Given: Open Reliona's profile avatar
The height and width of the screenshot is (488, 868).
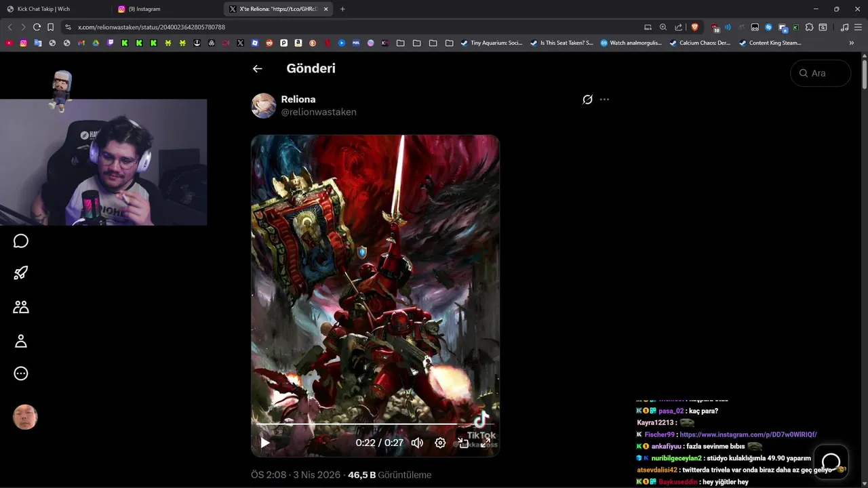Looking at the screenshot, I should point(263,106).
